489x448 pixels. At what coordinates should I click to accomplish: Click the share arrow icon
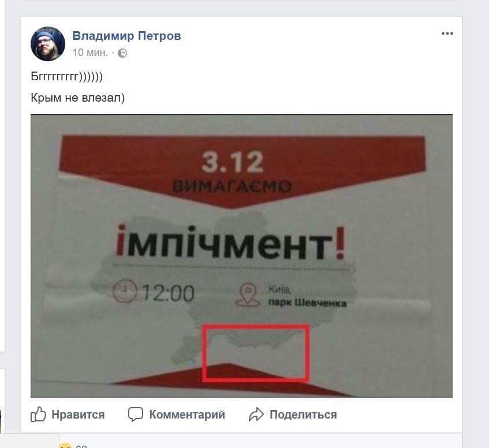pos(256,415)
